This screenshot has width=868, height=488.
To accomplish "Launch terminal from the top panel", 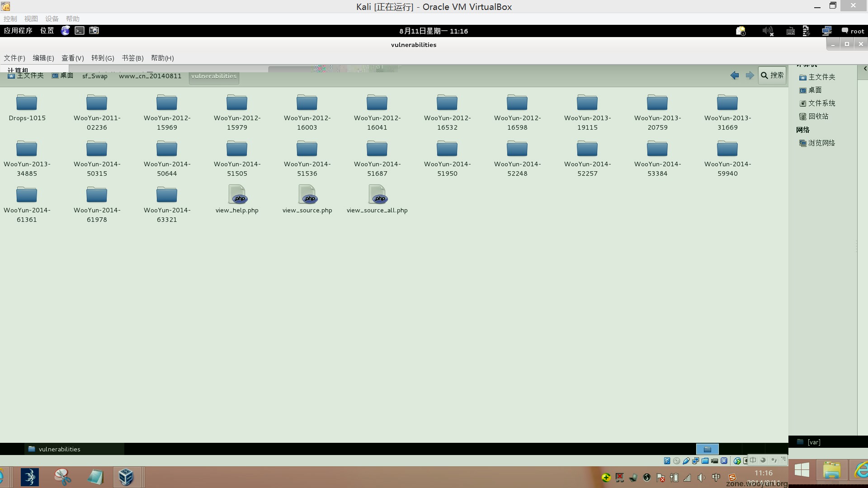I will coord(80,31).
